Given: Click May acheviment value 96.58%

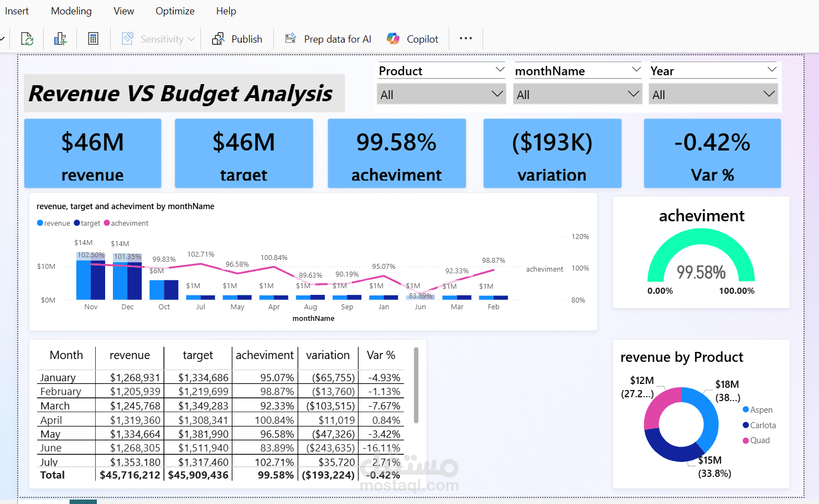Looking at the screenshot, I should click(x=277, y=434).
